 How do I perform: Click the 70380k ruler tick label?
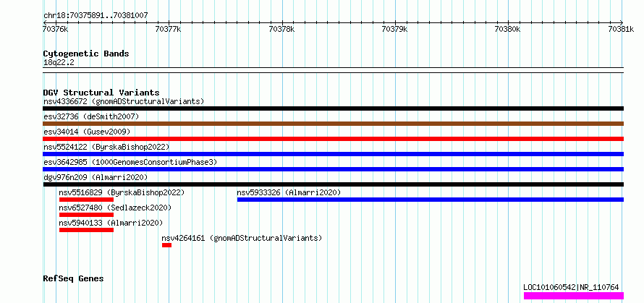coord(508,29)
